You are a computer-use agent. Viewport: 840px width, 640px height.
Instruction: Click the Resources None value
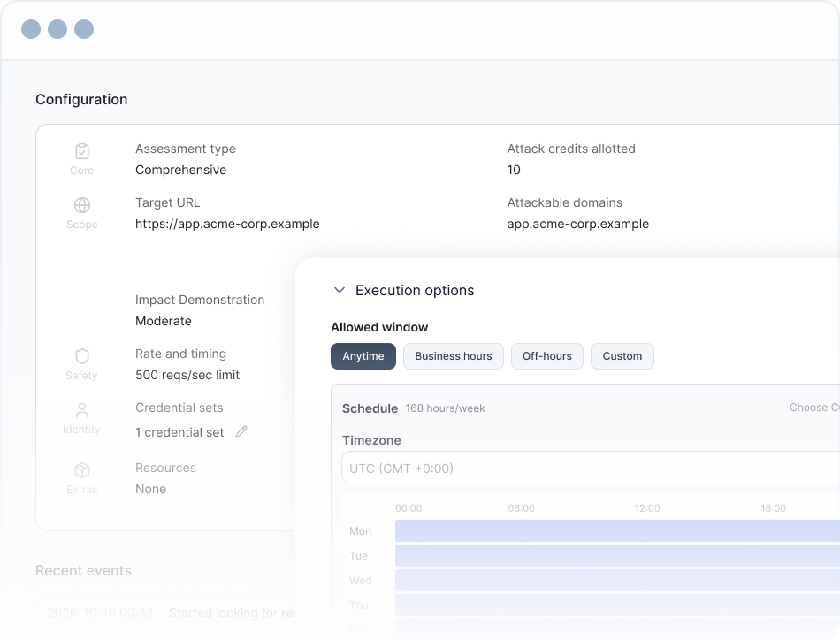point(150,489)
